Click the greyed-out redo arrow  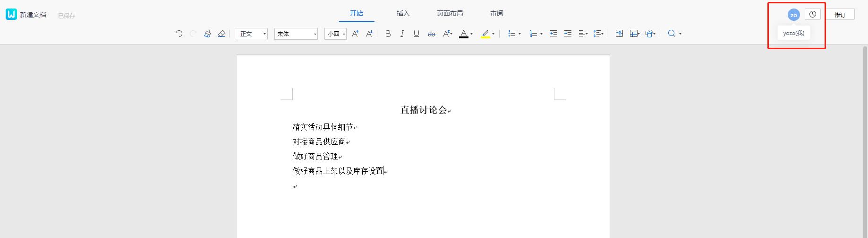click(x=193, y=34)
